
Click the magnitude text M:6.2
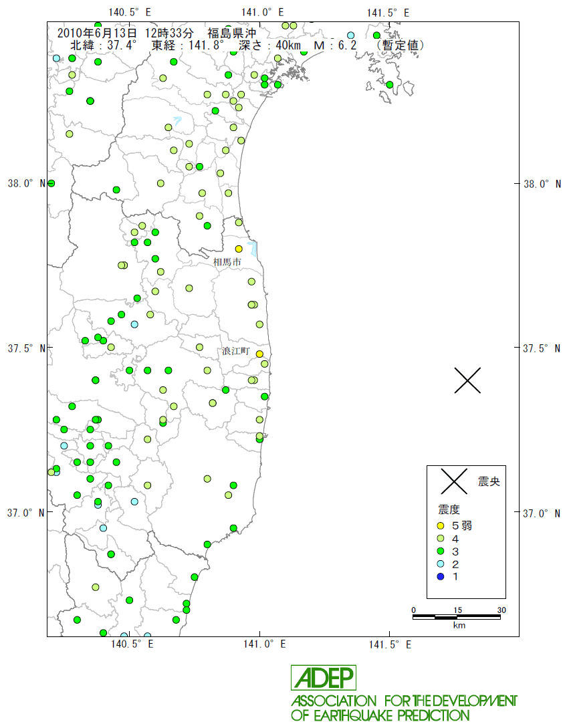[335, 45]
